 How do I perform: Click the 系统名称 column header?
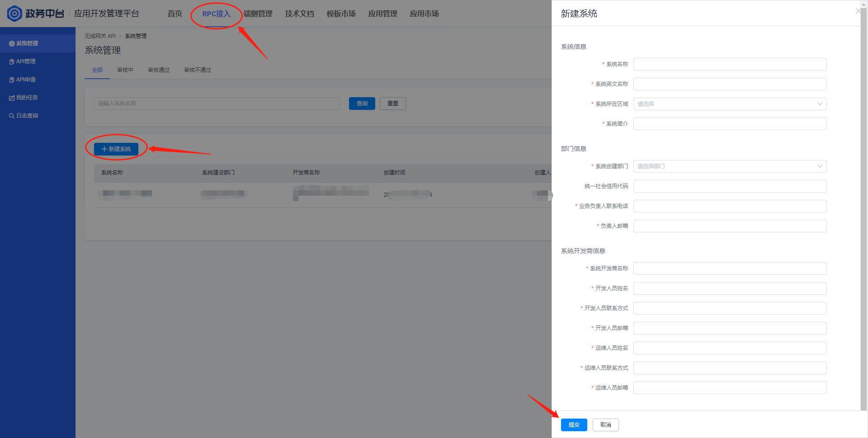112,173
